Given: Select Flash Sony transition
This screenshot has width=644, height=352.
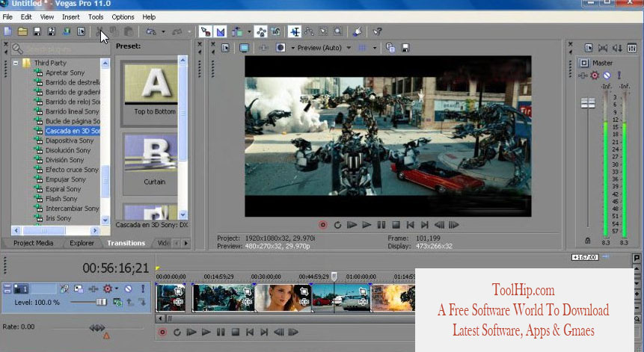Looking at the screenshot, I should [x=61, y=199].
